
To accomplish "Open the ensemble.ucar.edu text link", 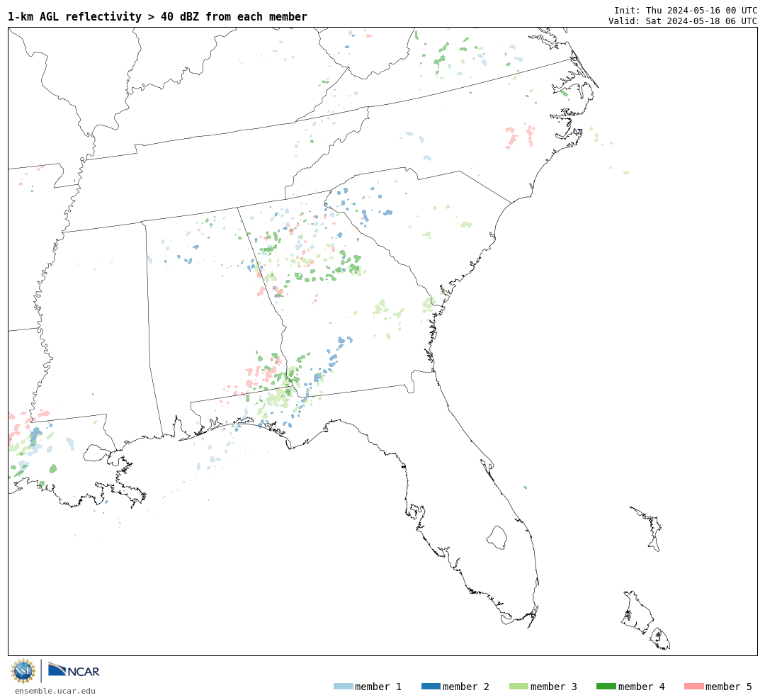I will pos(55,691).
